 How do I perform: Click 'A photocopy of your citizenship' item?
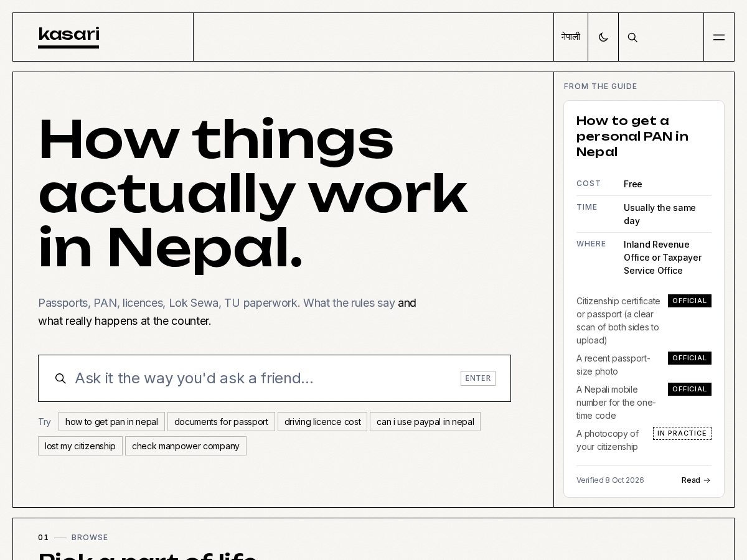point(608,440)
